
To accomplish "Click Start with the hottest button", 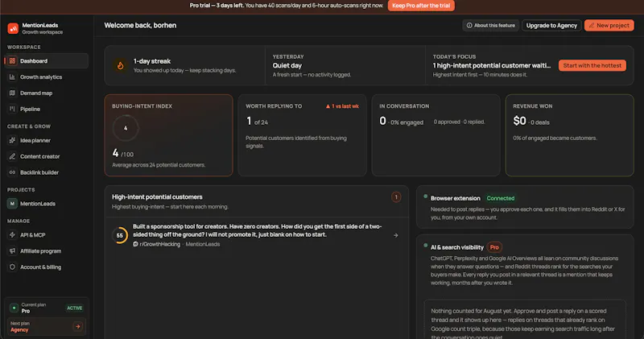I will coord(592,65).
